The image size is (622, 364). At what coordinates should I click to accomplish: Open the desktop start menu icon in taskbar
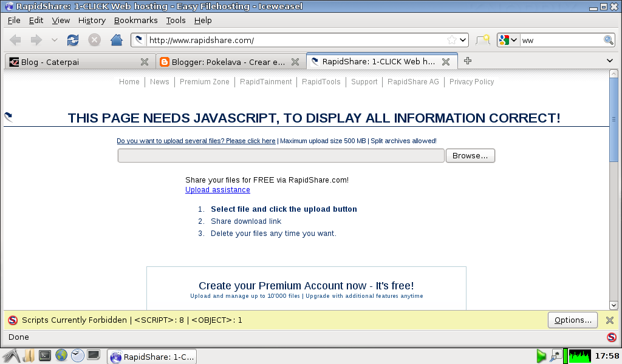pyautogui.click(x=11, y=356)
